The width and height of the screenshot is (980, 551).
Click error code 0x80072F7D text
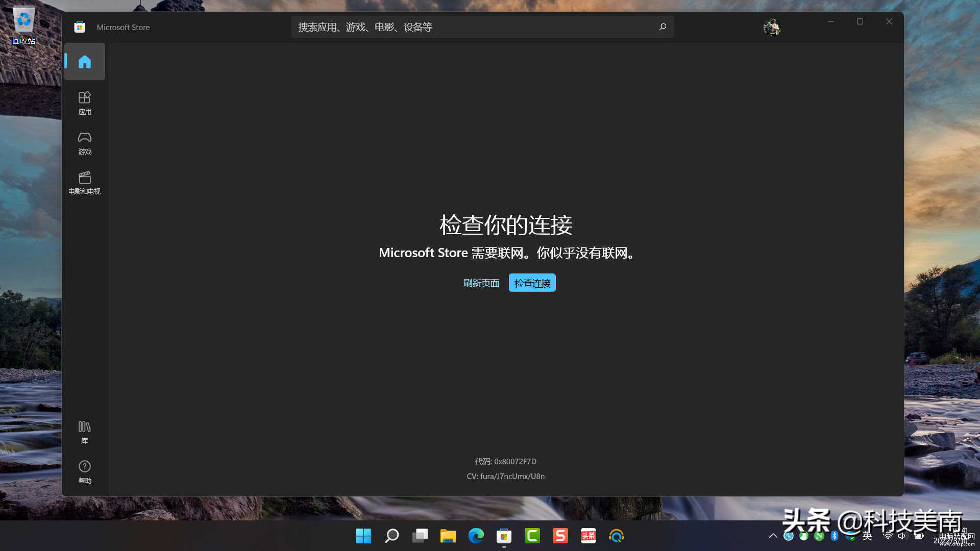click(x=505, y=461)
